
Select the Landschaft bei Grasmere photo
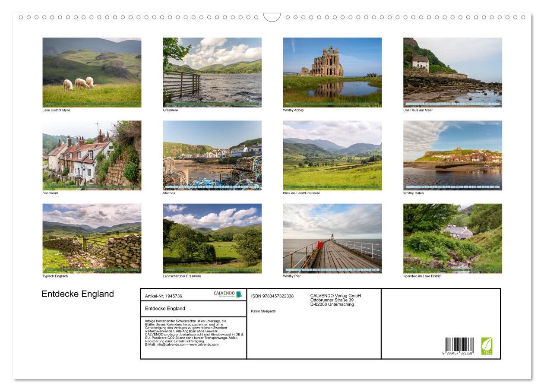(x=212, y=238)
